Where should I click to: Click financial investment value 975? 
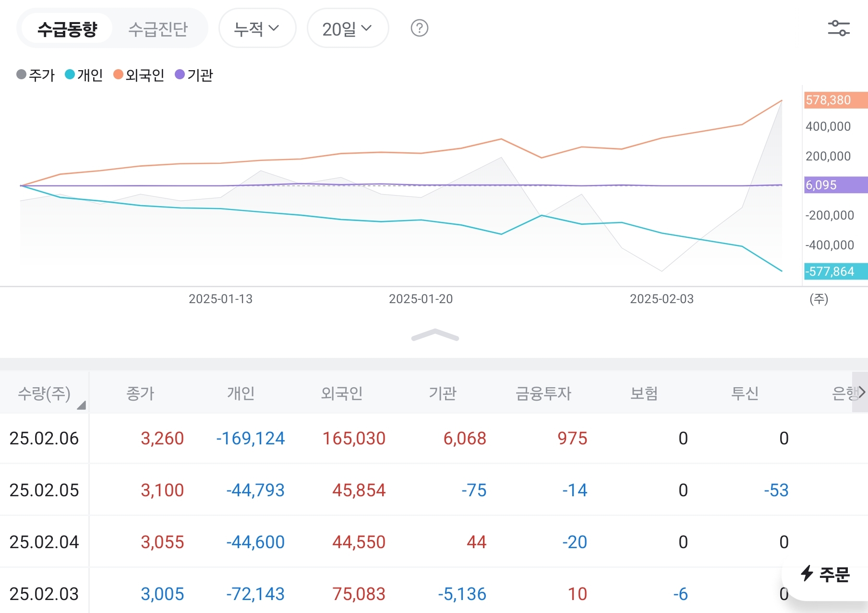[x=572, y=438]
